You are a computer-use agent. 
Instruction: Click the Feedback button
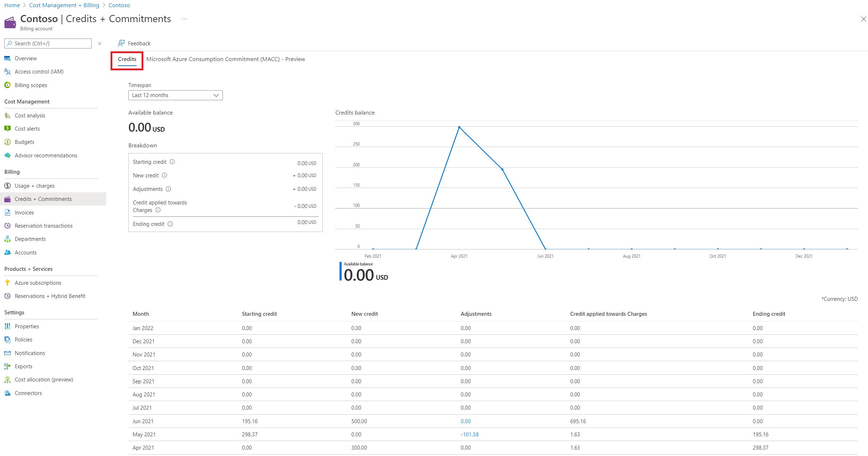coord(134,43)
